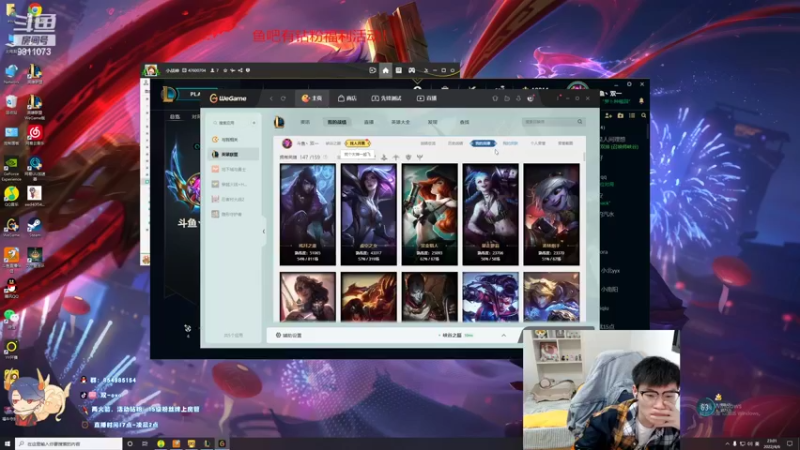Filter champions by the second role icon
Screen dimensions: 800x450
[396, 157]
